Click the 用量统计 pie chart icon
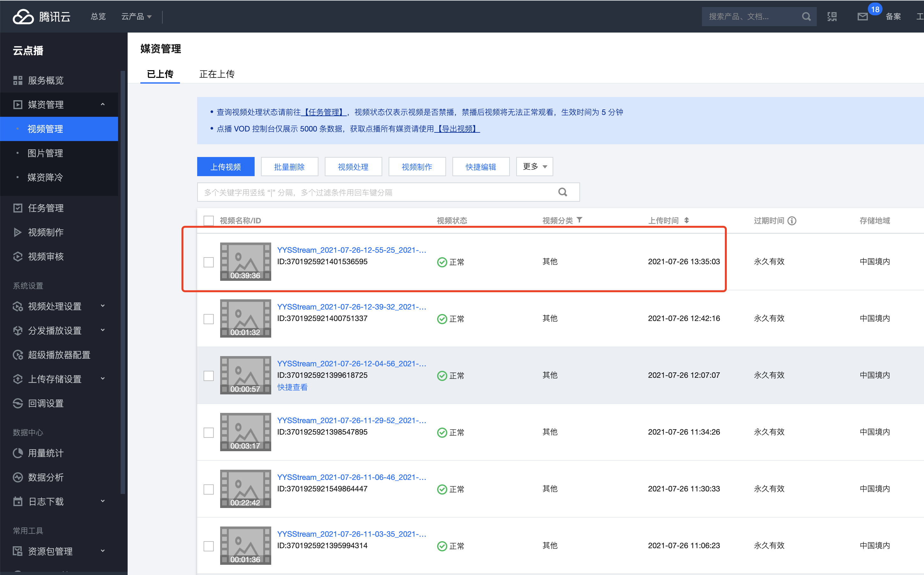The width and height of the screenshot is (924, 575). pos(18,453)
